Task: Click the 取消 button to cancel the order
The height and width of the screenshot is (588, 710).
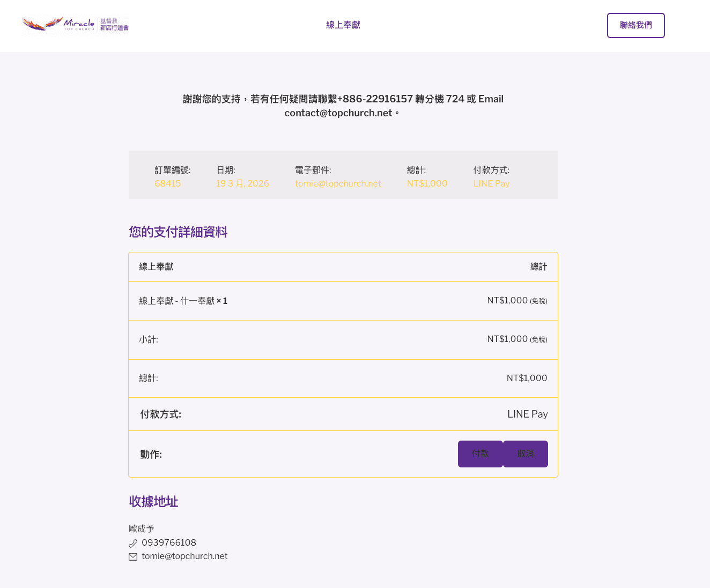Action: pos(526,454)
